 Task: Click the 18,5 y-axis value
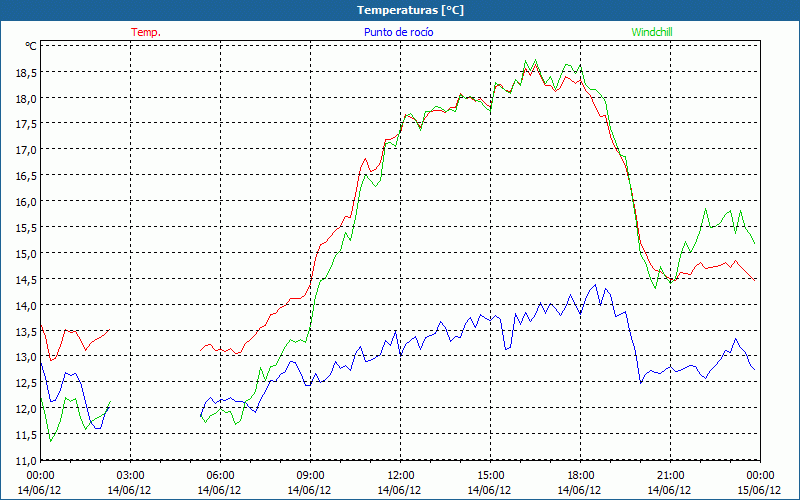pos(26,73)
